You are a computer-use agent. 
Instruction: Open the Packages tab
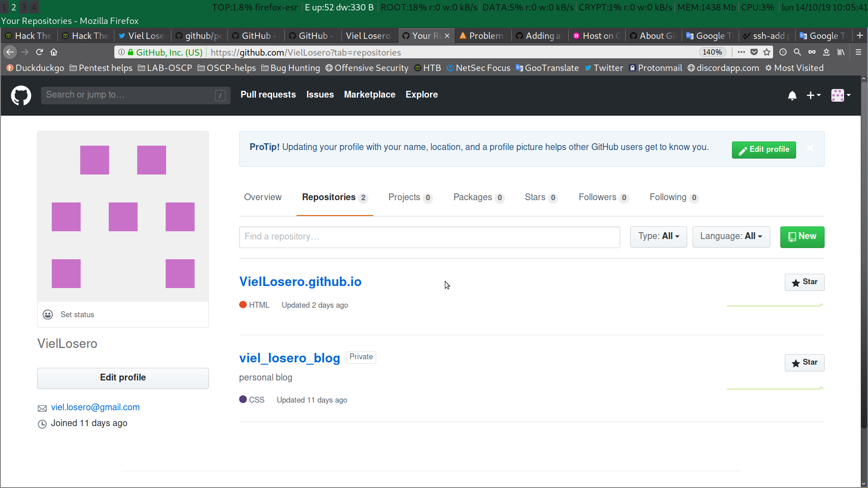[x=479, y=197]
